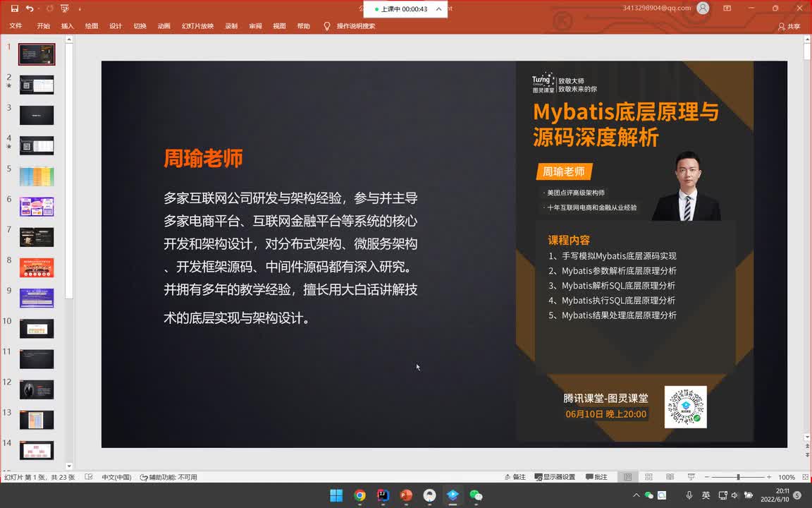The height and width of the screenshot is (508, 812).
Task: Save the presentation via the quick access icon
Action: click(x=14, y=8)
